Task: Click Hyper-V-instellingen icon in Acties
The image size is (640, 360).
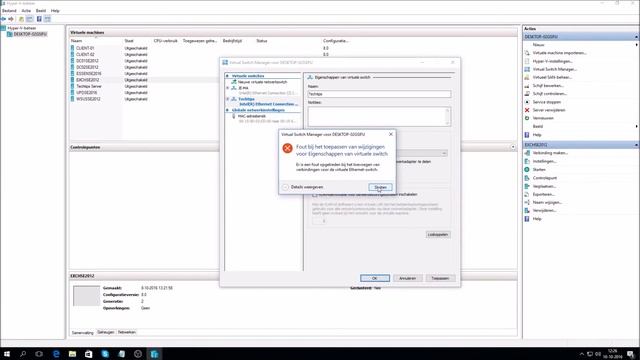Action: click(x=527, y=61)
